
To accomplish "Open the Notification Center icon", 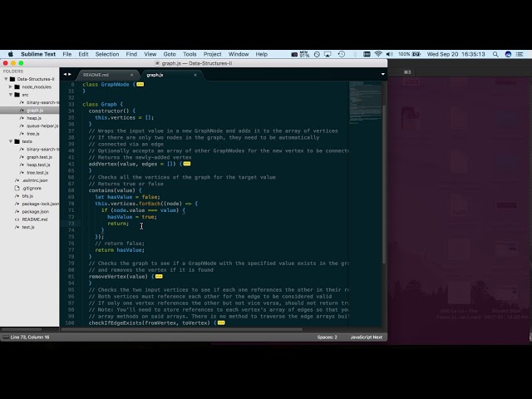I will pyautogui.click(x=520, y=54).
